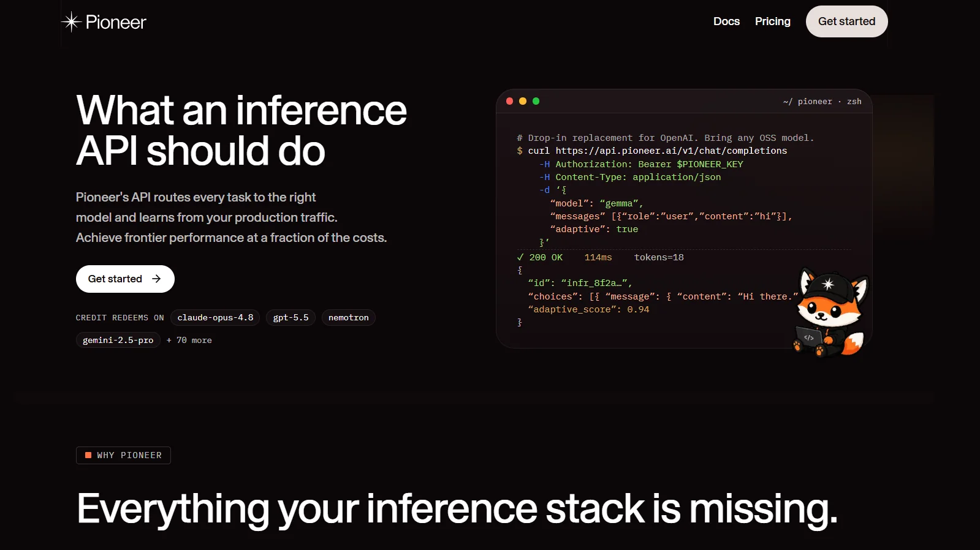Select the claude-opus-4.8 model chip
The width and height of the screenshot is (980, 550).
pos(215,317)
